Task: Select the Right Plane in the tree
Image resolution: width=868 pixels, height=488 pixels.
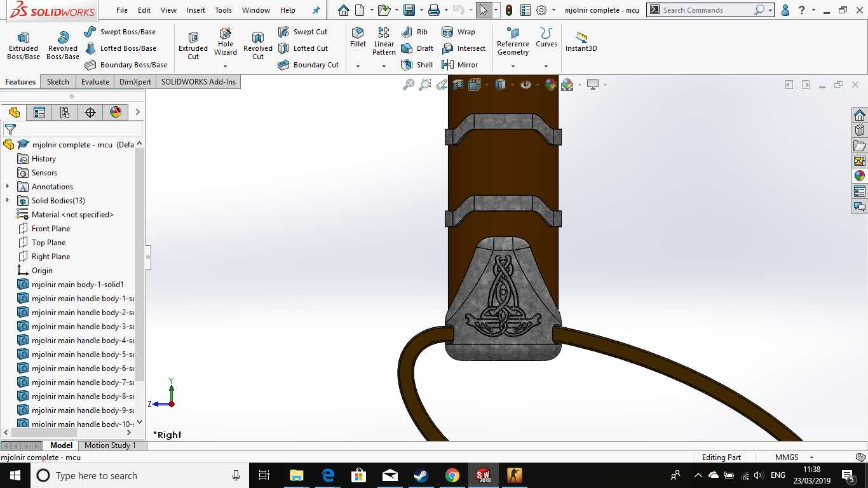Action: tap(51, 257)
